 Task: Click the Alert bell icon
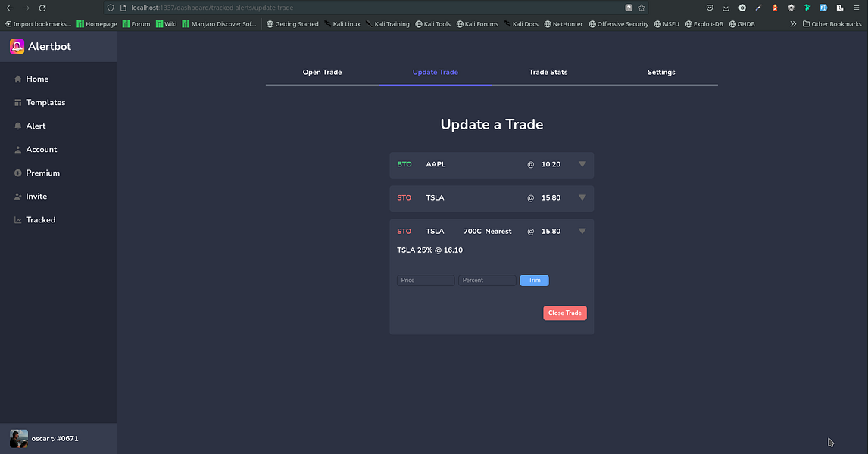click(x=17, y=126)
